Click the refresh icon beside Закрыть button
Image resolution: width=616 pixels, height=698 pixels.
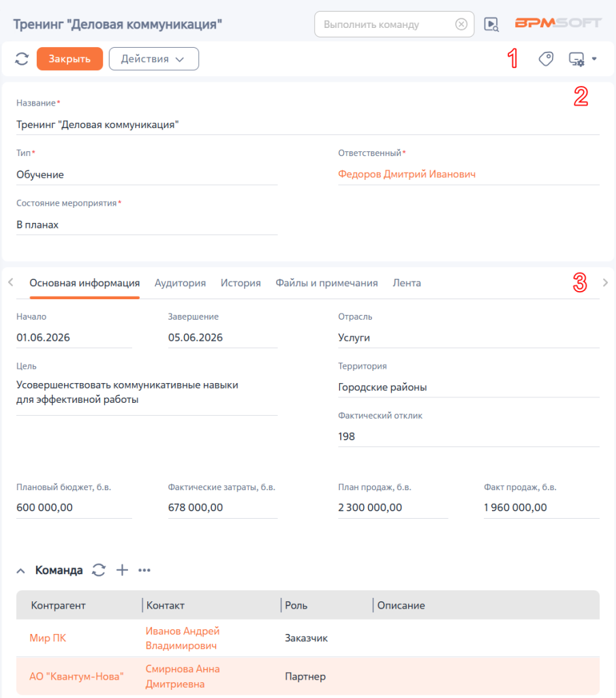click(22, 59)
